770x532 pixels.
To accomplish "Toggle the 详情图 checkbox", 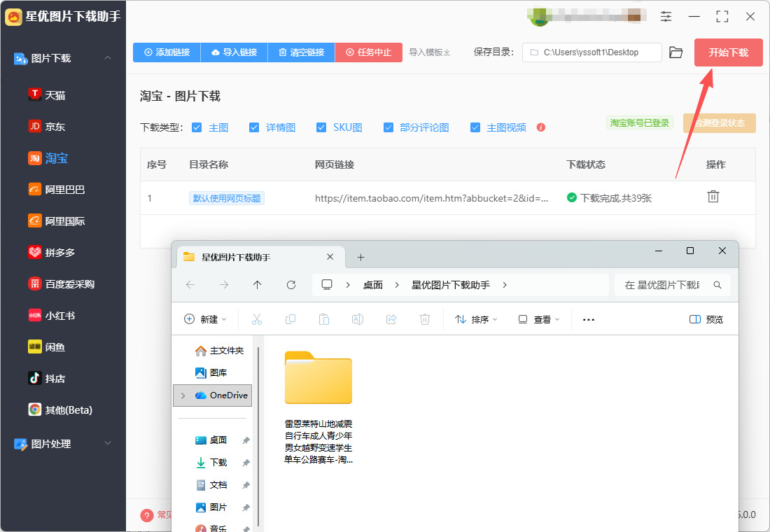I will 254,127.
